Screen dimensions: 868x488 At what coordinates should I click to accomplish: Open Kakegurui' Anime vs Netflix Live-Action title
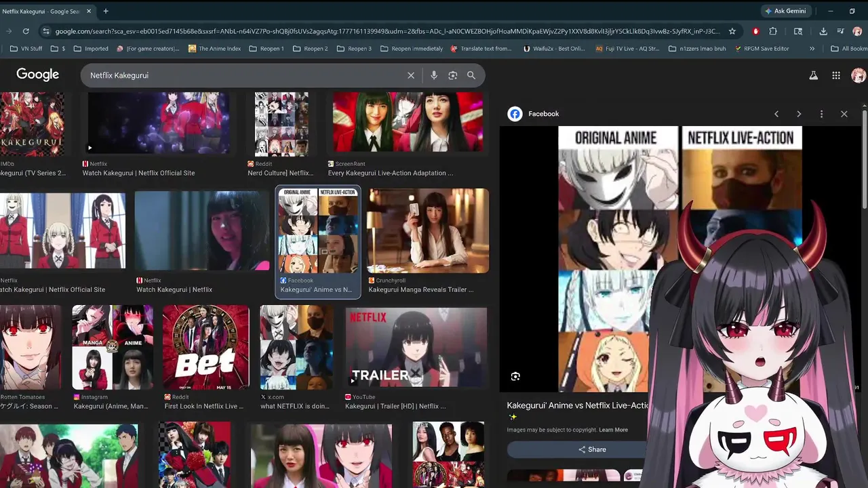[x=578, y=405]
